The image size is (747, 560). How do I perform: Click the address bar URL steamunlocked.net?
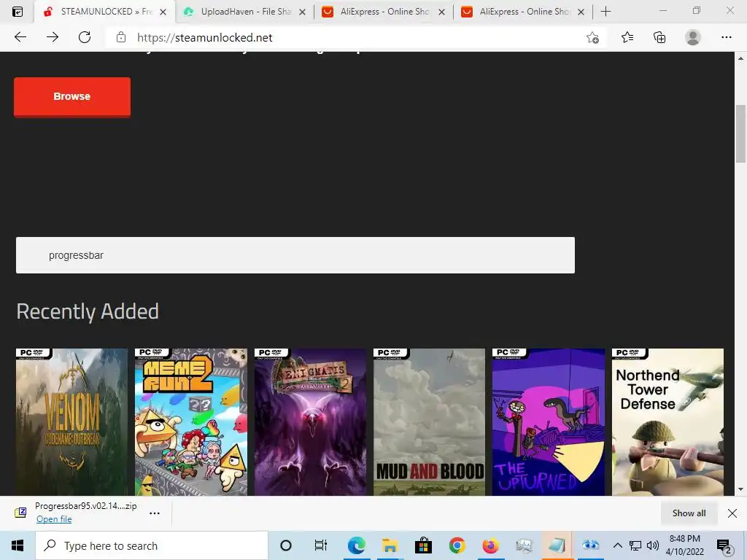click(x=205, y=38)
